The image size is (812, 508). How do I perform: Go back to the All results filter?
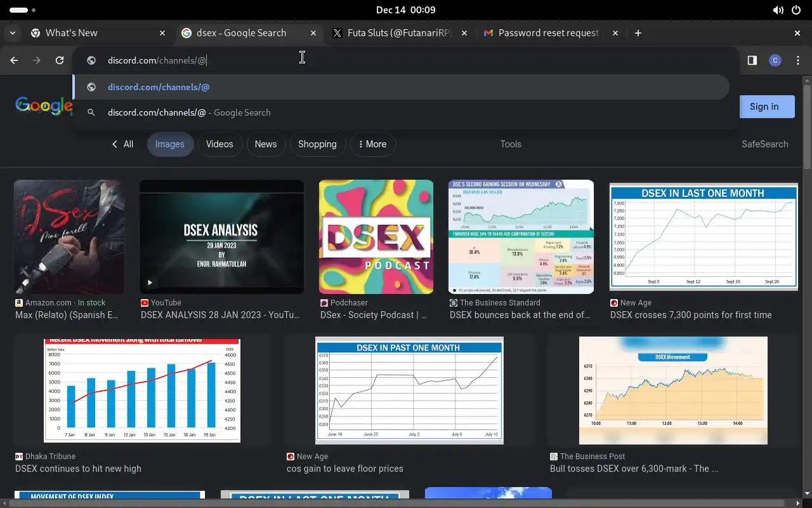click(122, 144)
